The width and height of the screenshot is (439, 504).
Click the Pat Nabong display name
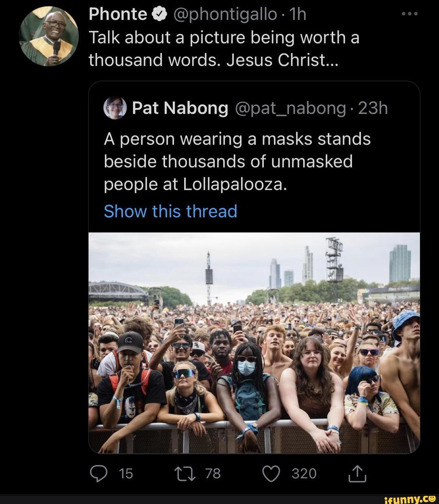180,109
